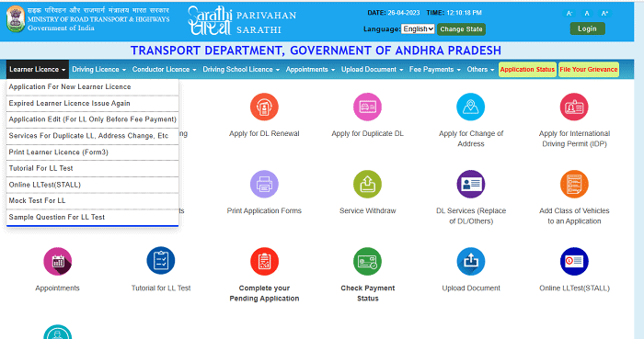The image size is (644, 339).
Task: Click the Login button
Action: coord(587,28)
